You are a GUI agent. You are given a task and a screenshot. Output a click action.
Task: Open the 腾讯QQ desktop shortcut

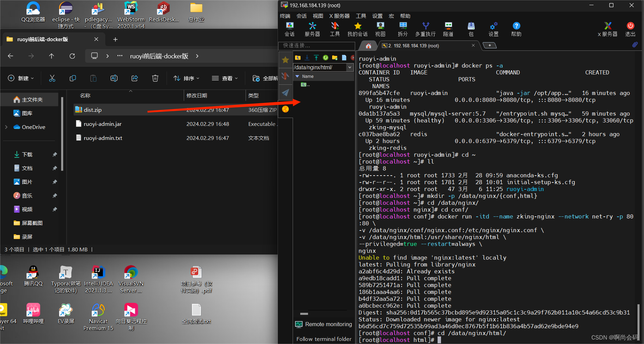(x=33, y=276)
